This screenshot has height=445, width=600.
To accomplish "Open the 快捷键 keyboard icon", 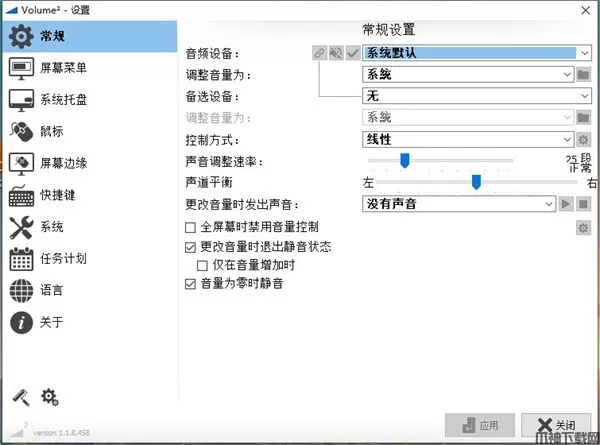I will pos(21,196).
